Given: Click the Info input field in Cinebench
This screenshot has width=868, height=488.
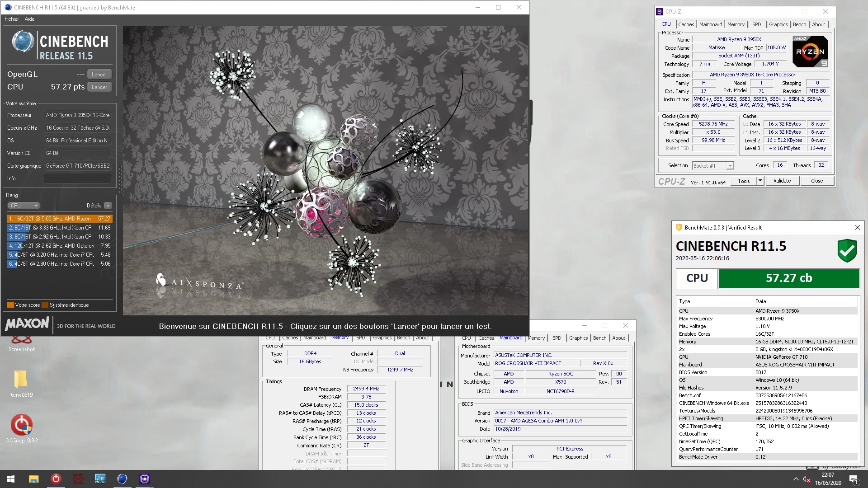Looking at the screenshot, I should click(77, 178).
